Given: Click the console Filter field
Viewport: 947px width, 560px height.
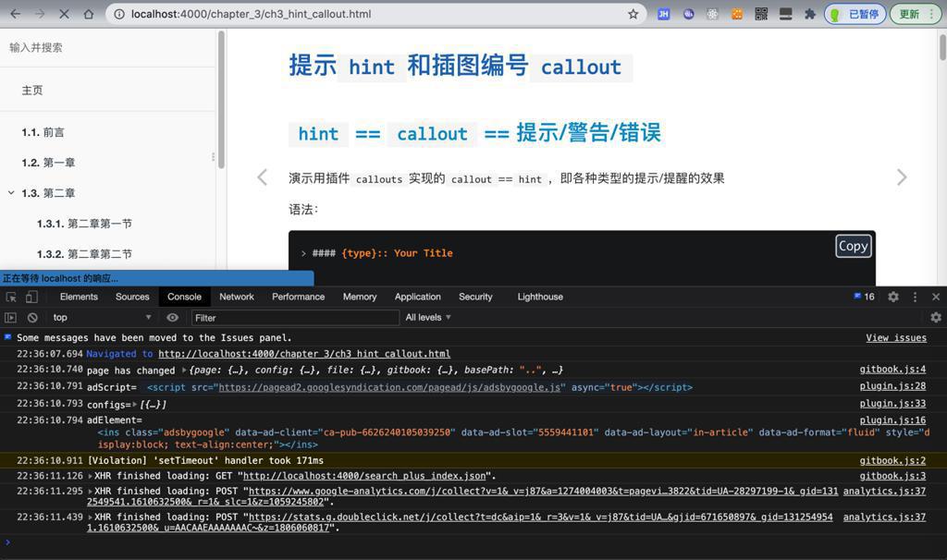Looking at the screenshot, I should (295, 317).
